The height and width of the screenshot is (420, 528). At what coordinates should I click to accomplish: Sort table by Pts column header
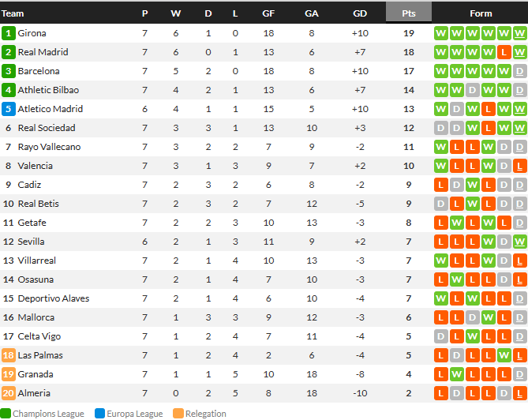pos(409,13)
